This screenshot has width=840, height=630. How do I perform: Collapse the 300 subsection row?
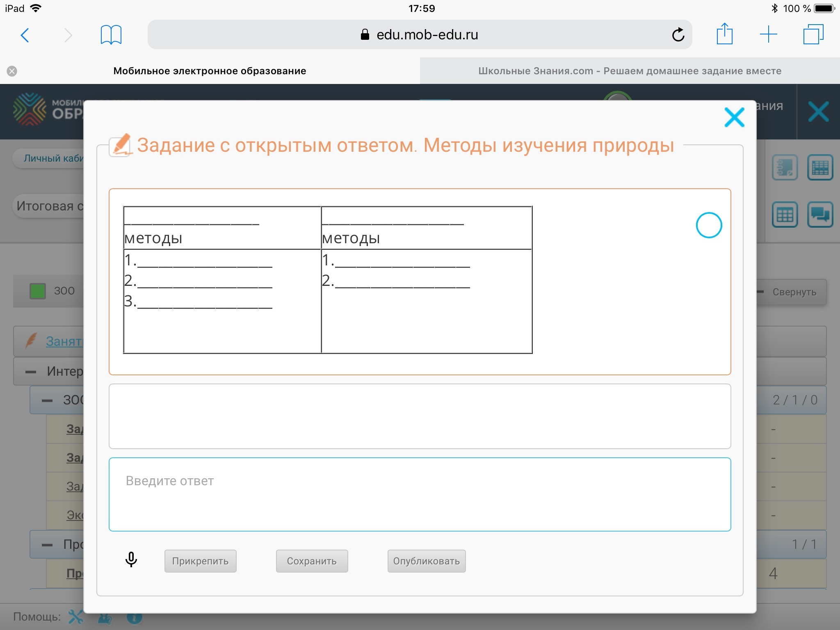[x=47, y=400]
